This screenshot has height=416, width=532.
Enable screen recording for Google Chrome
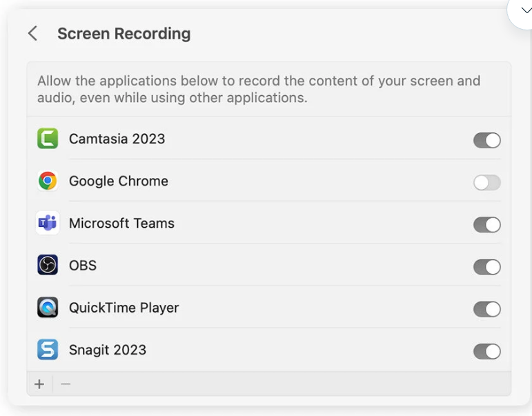pos(486,183)
